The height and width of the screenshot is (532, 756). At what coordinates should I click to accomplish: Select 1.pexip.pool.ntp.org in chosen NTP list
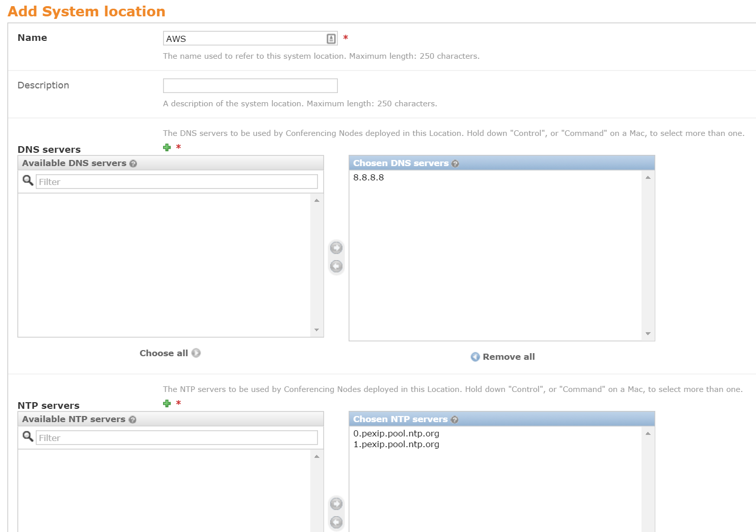point(396,445)
